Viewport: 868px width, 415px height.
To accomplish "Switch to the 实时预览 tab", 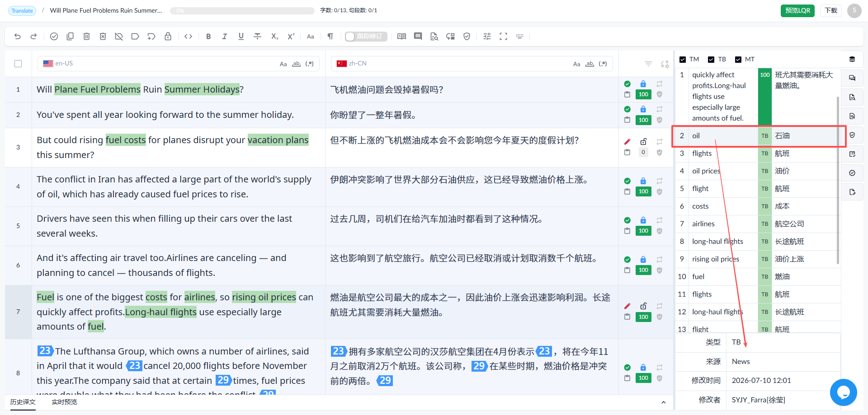I will coord(64,402).
